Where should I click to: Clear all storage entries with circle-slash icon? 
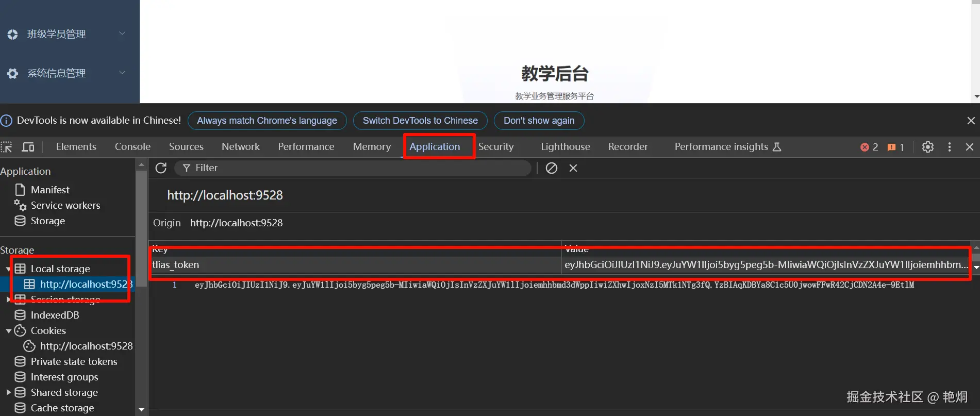coord(552,168)
